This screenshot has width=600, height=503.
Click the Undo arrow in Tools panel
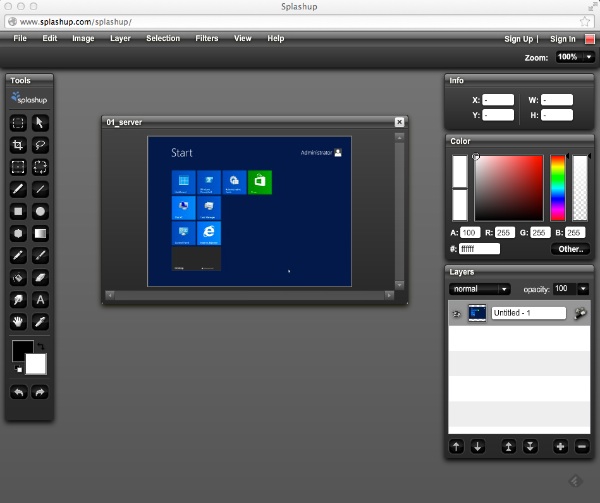18,392
